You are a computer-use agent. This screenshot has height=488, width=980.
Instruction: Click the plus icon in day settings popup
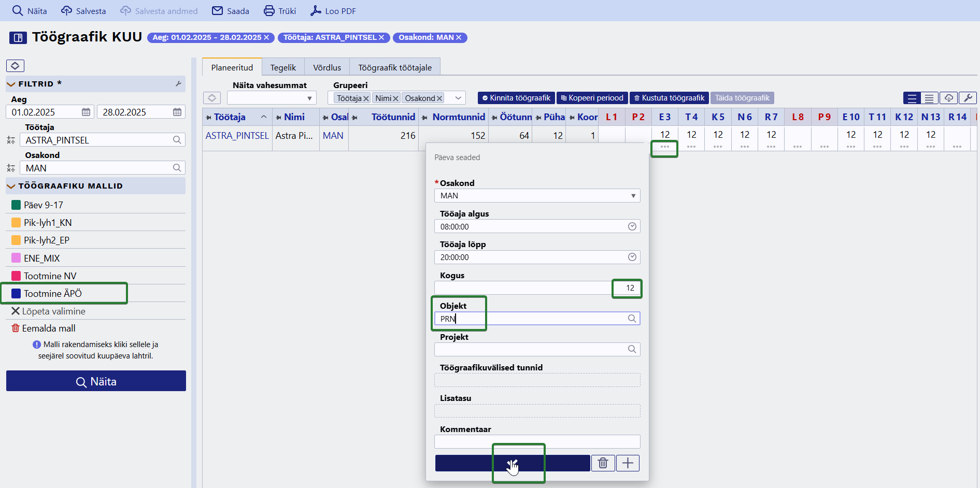(628, 463)
